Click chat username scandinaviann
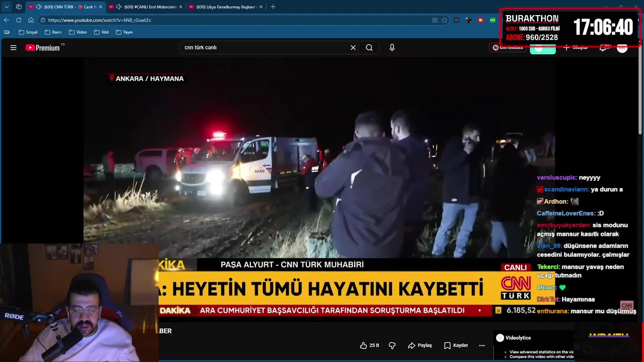 (567, 190)
